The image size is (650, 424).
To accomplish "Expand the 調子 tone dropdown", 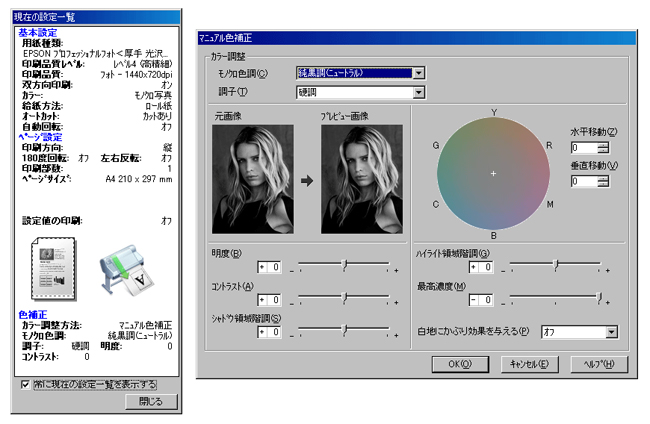I will 419,93.
